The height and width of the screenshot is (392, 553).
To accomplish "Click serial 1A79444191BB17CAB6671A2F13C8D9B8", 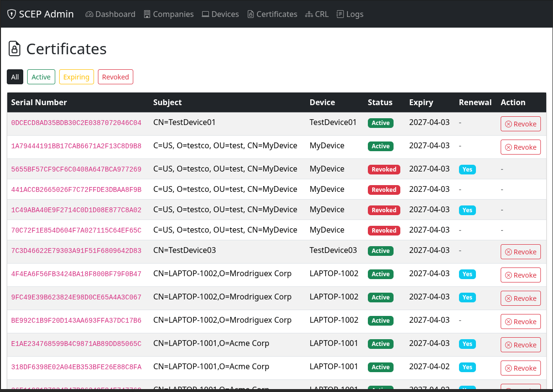I will point(76,146).
